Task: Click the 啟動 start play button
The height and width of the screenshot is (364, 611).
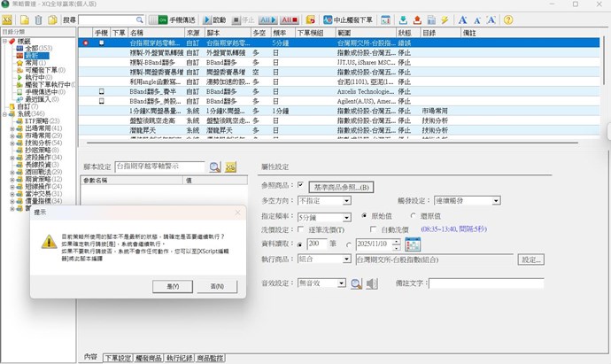Action: tap(213, 19)
